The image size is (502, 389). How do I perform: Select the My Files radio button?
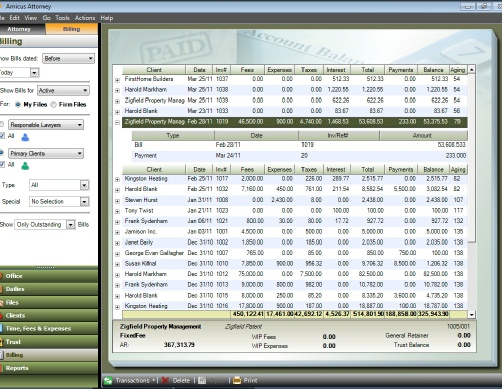18,105
